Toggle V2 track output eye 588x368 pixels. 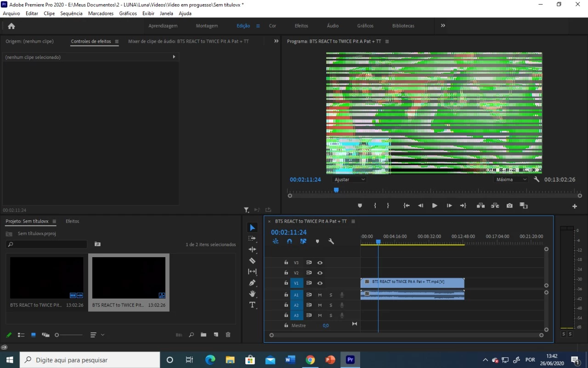[x=320, y=273]
